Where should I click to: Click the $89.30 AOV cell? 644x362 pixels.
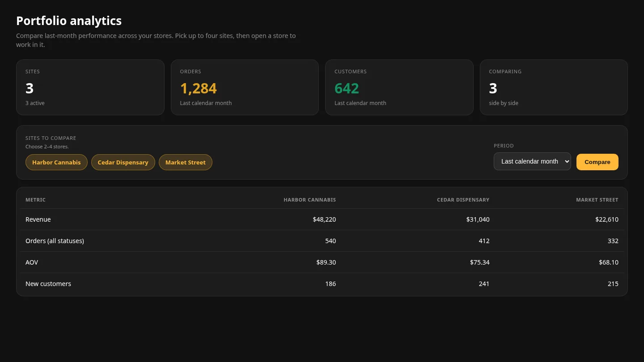(x=326, y=262)
